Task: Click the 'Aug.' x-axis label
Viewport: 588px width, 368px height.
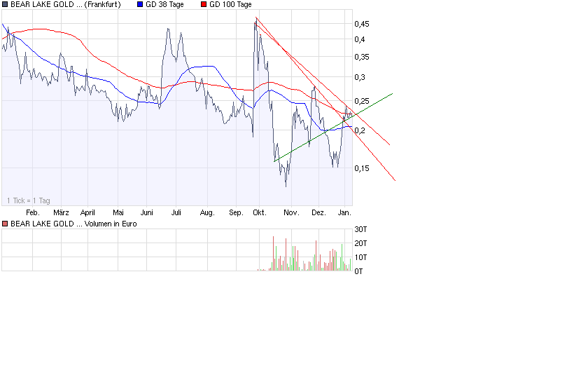Action: point(207,213)
